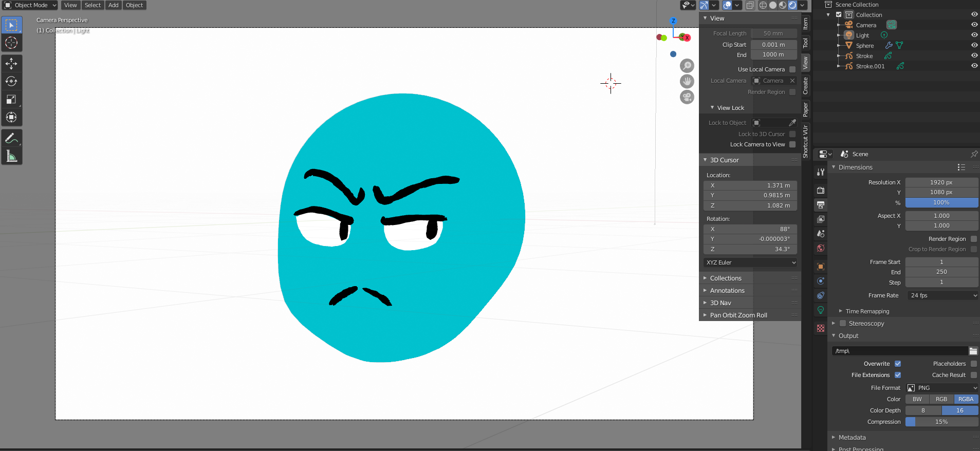Open Scene properties tab
This screenshot has height=451, width=980.
point(821,233)
